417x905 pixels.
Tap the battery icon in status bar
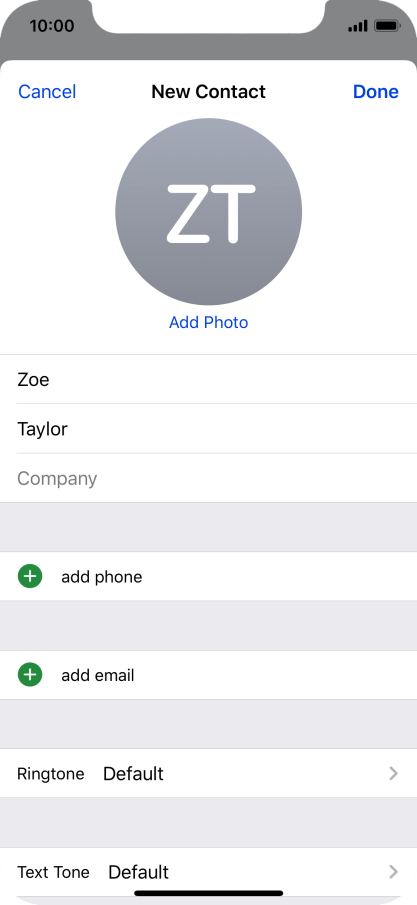coord(387,26)
